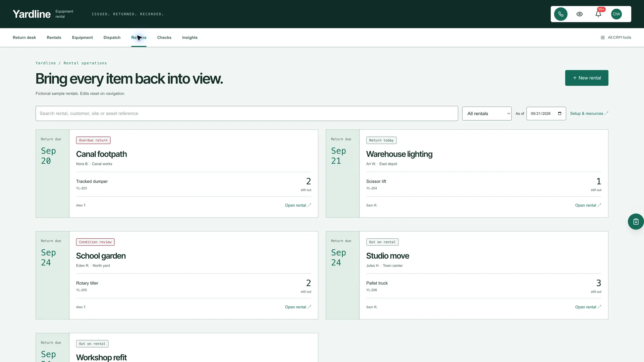Switch to the Rentals tab

tap(54, 38)
